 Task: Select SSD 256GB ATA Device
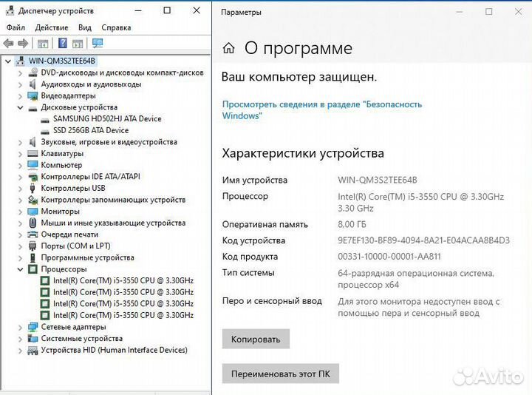coord(91,130)
